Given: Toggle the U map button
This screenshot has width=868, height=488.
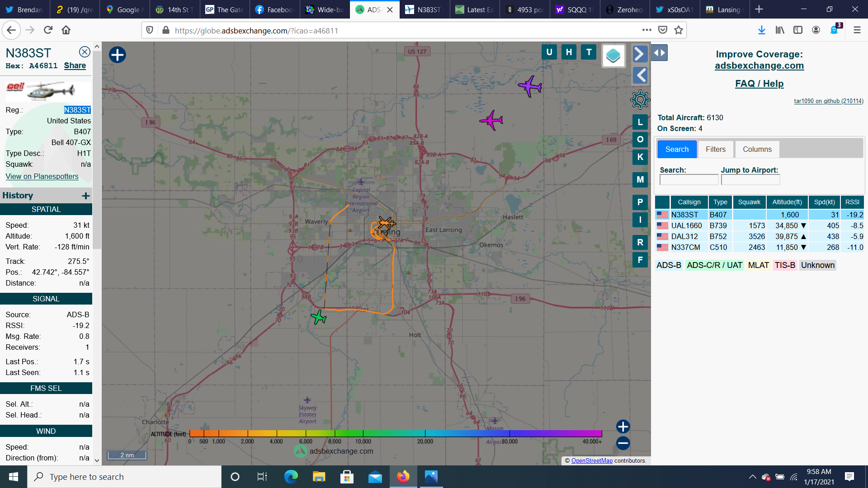Looking at the screenshot, I should pos(549,52).
